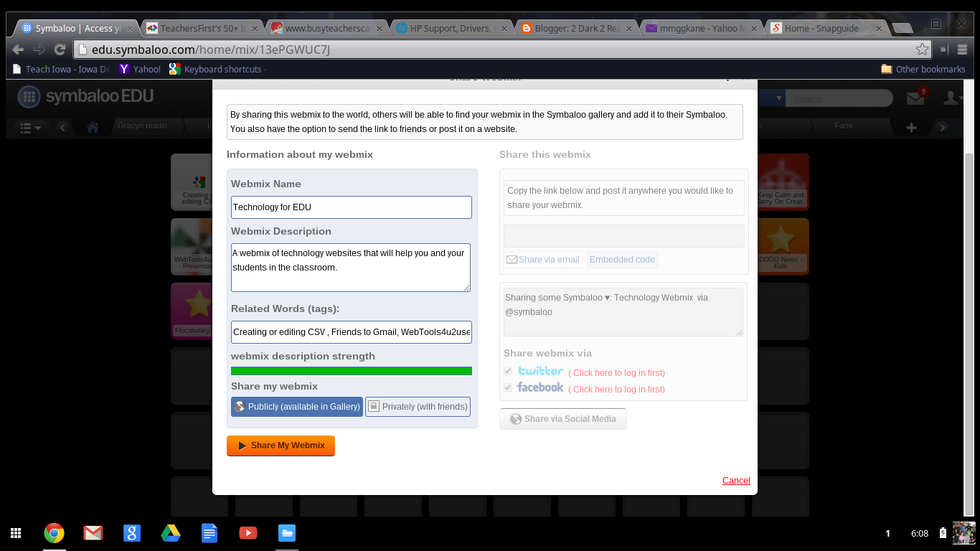Click Twitter's log in first link
The height and width of the screenshot is (551, 980).
pyautogui.click(x=616, y=373)
